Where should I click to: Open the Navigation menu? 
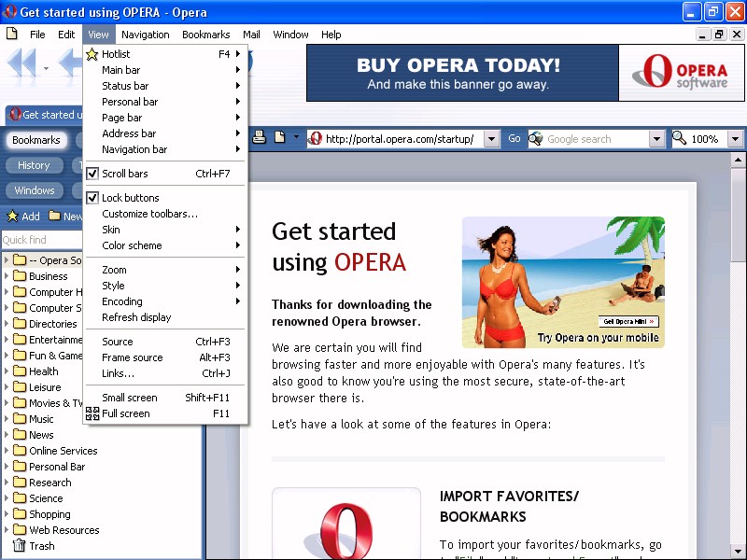(x=146, y=35)
